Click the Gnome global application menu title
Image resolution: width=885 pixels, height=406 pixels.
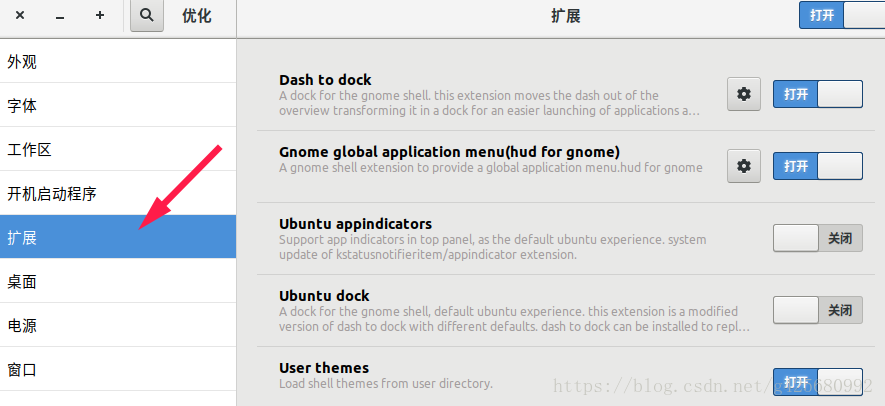tap(449, 152)
